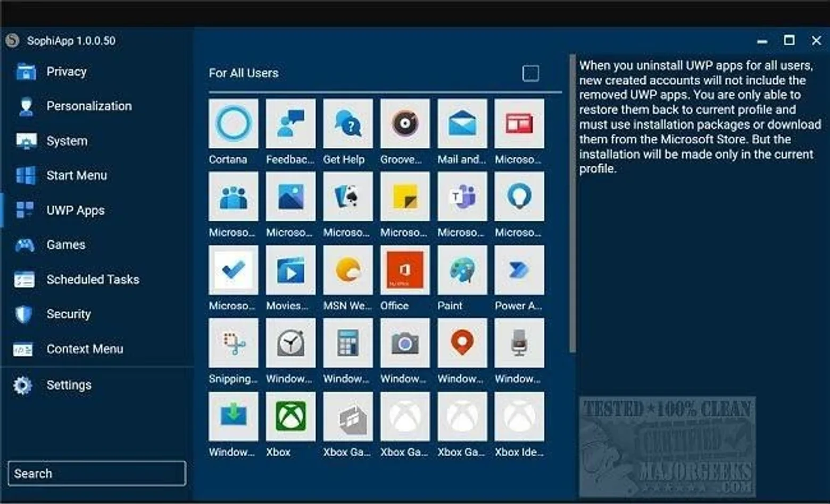Select the MSN Weather tile
Image resolution: width=830 pixels, height=504 pixels.
(x=348, y=270)
